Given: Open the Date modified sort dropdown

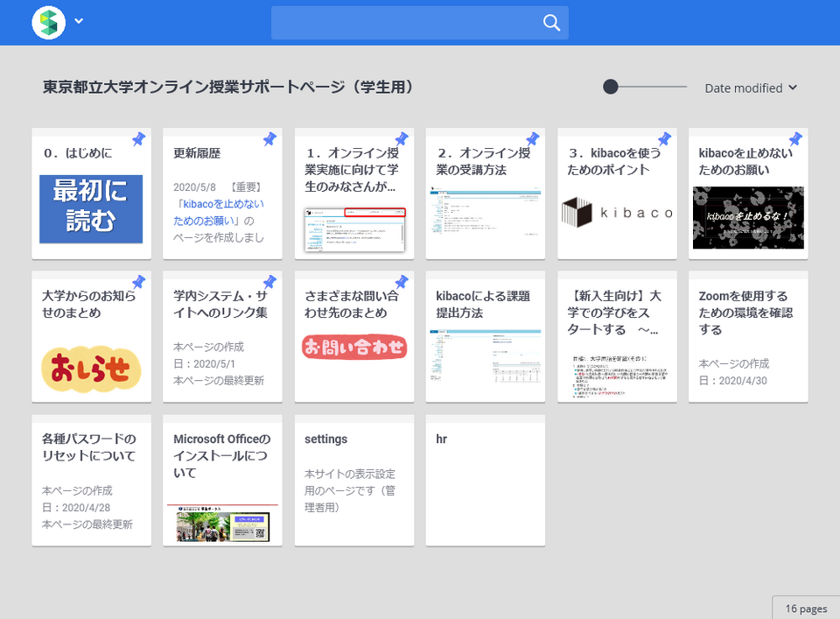Looking at the screenshot, I should click(x=750, y=88).
